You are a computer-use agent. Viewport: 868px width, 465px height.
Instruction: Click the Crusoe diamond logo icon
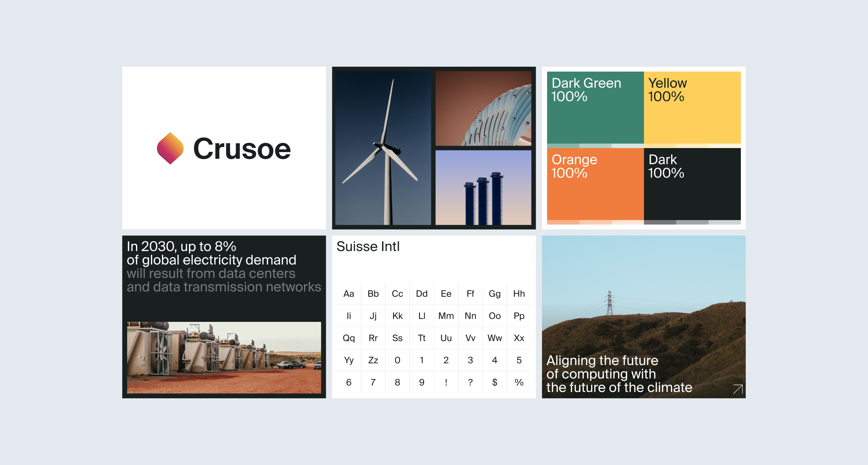click(x=170, y=148)
